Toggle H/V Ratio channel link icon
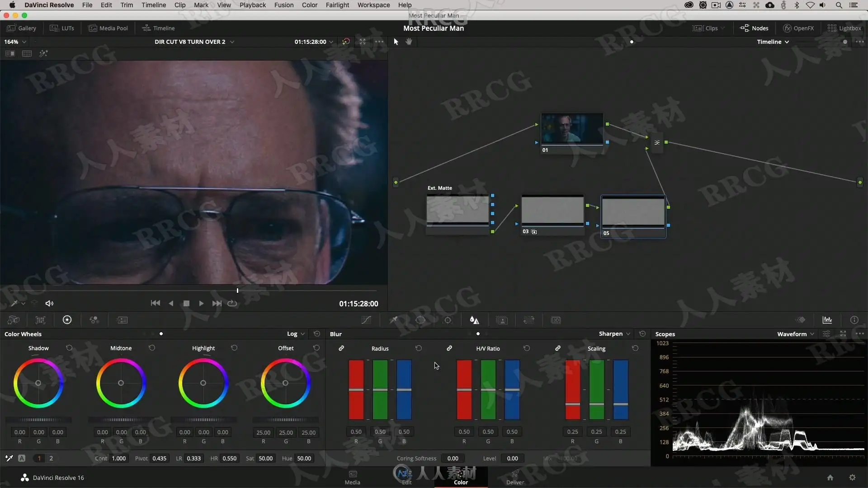 coord(449,348)
